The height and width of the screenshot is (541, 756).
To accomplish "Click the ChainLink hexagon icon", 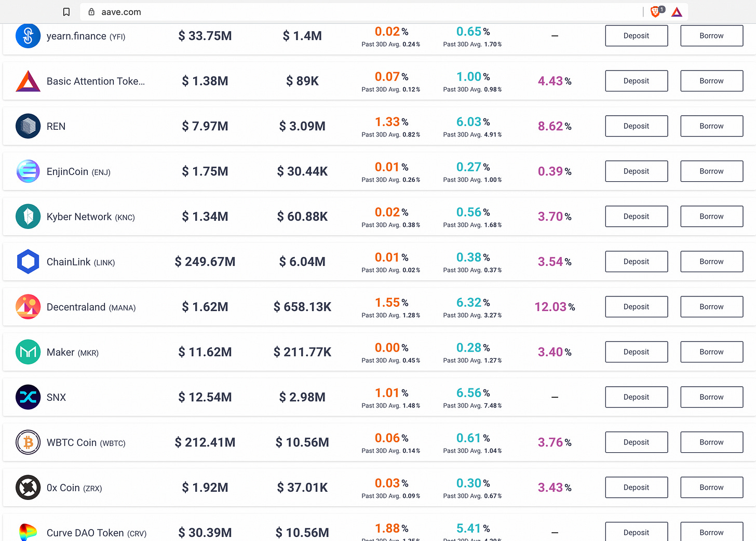I will click(x=28, y=262).
